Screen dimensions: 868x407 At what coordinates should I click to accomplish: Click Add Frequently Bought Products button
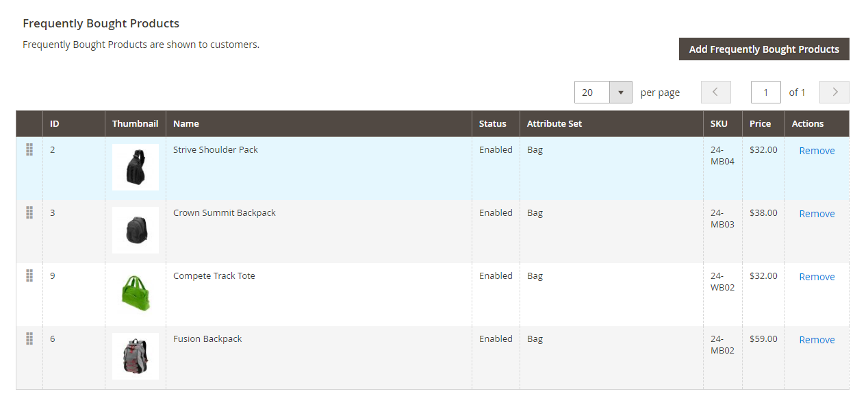click(764, 49)
